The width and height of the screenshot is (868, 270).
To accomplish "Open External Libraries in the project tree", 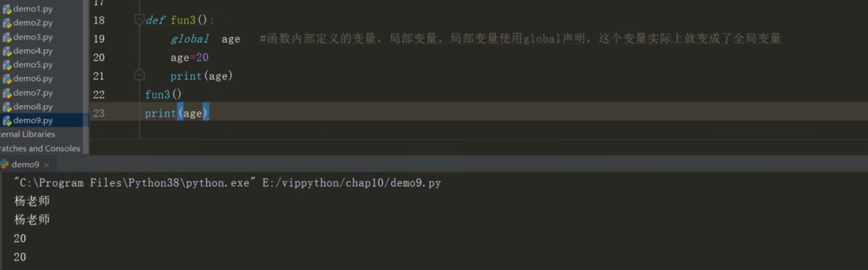I will [x=28, y=134].
